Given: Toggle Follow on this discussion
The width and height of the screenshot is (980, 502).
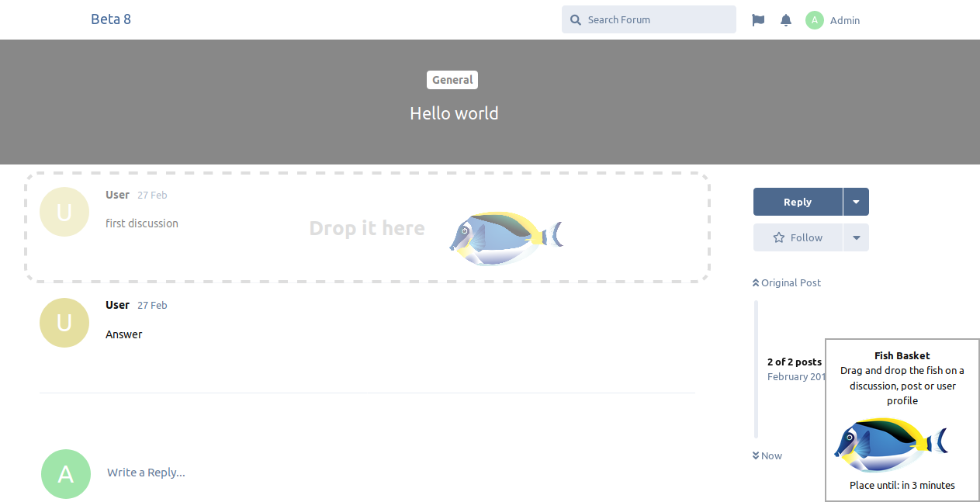Looking at the screenshot, I should [798, 237].
